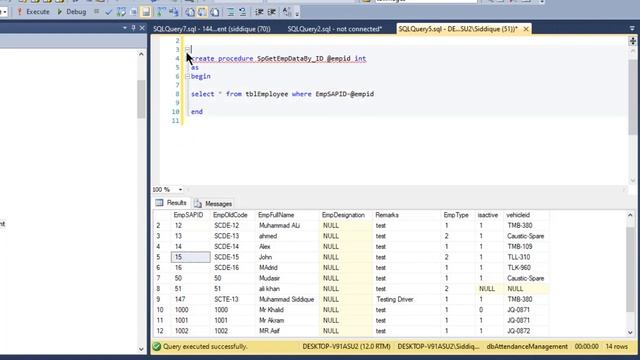Select the SCTE-13 old code cell

tap(233, 300)
